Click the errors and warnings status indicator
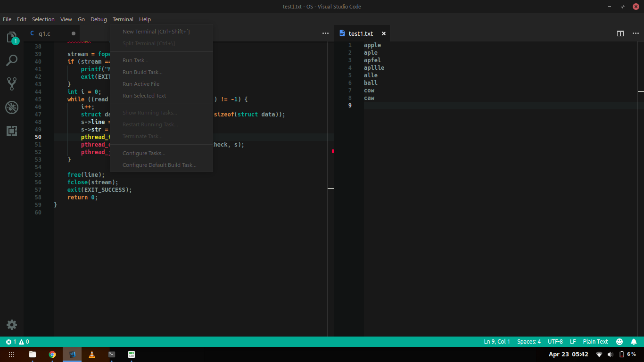This screenshot has width=644, height=362. (x=17, y=342)
